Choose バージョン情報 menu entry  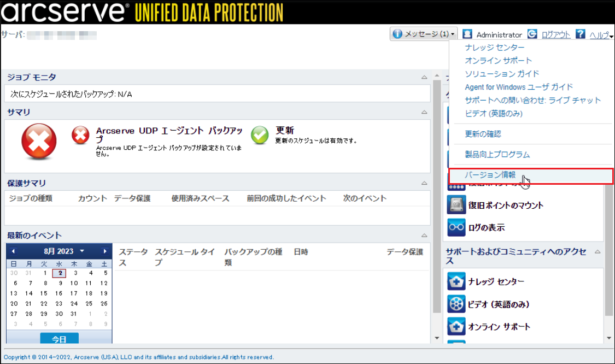531,176
